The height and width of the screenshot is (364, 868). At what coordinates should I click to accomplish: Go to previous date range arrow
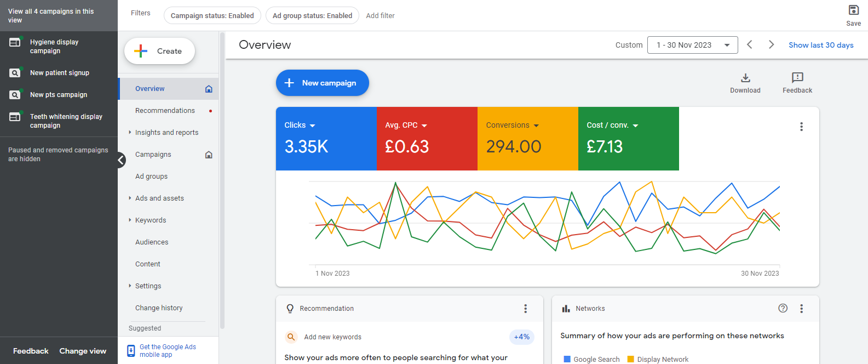749,45
